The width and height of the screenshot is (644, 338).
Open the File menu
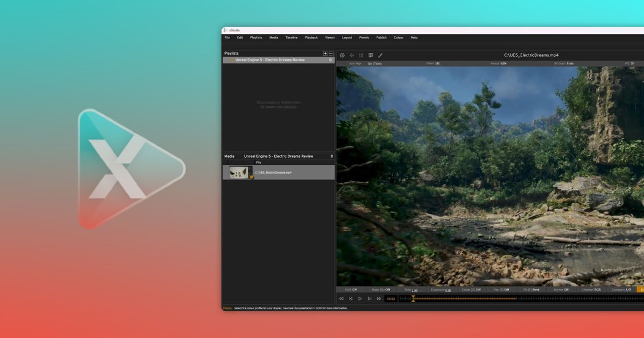[x=227, y=38]
